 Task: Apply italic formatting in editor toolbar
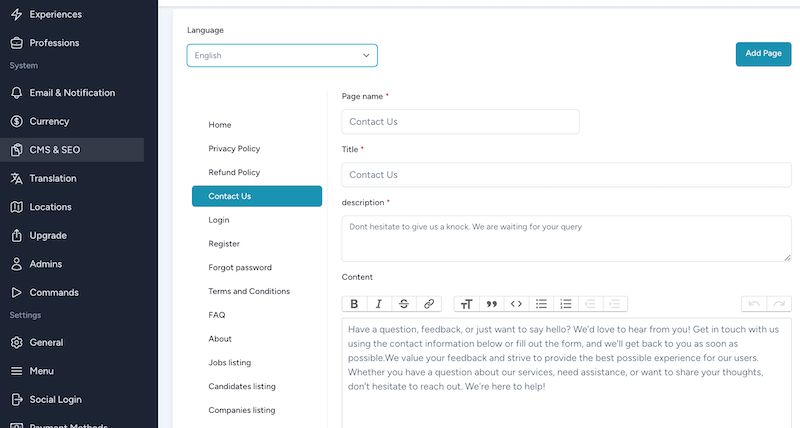[379, 304]
